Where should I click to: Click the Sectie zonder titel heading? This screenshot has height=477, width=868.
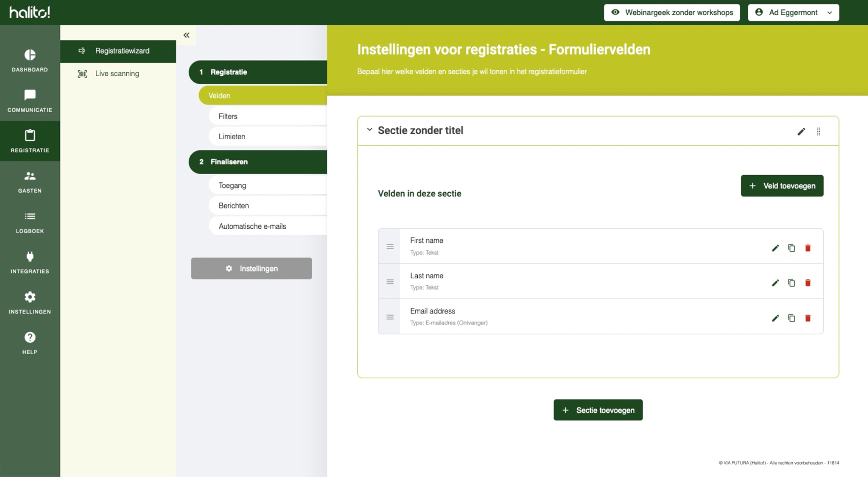420,130
